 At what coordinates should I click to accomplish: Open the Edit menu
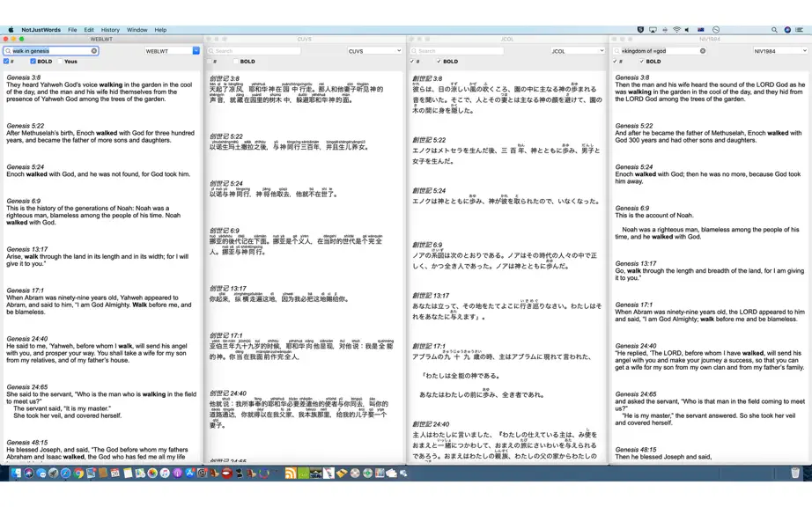point(89,30)
